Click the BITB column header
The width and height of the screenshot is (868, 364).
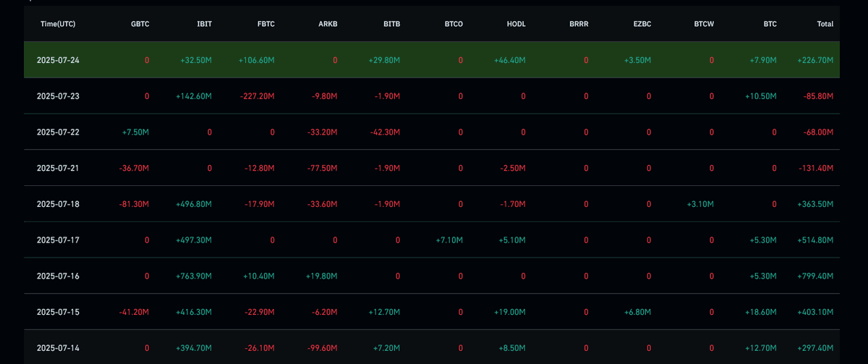click(391, 24)
